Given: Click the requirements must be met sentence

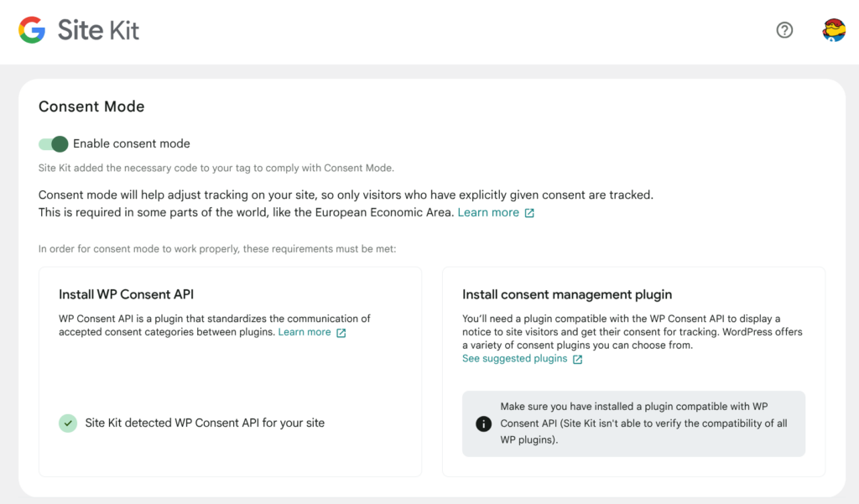Looking at the screenshot, I should [x=217, y=249].
